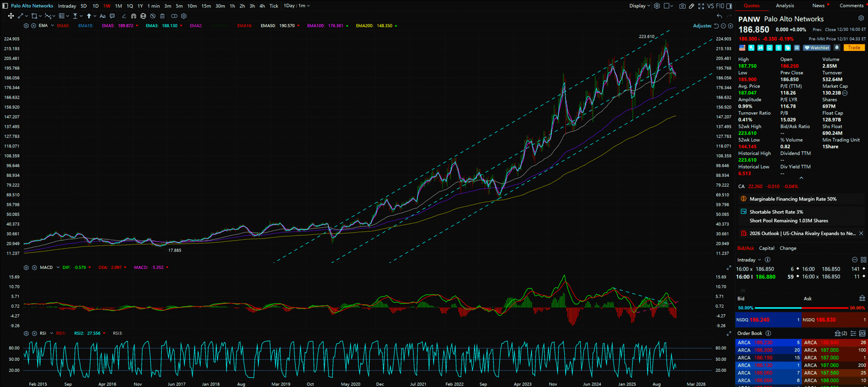868x387 pixels.
Task: Select the crosshair move tool
Action: point(11,16)
